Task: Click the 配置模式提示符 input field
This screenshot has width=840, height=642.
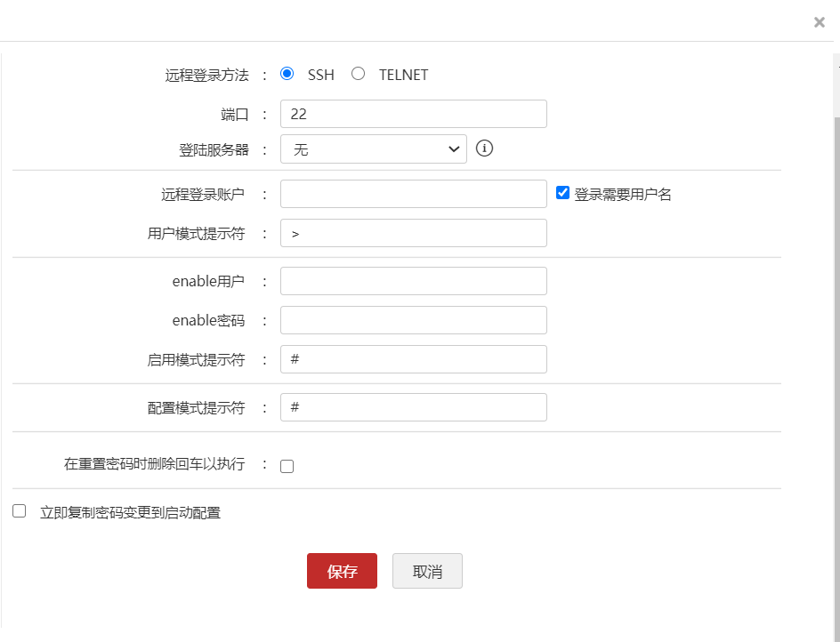Action: [413, 407]
